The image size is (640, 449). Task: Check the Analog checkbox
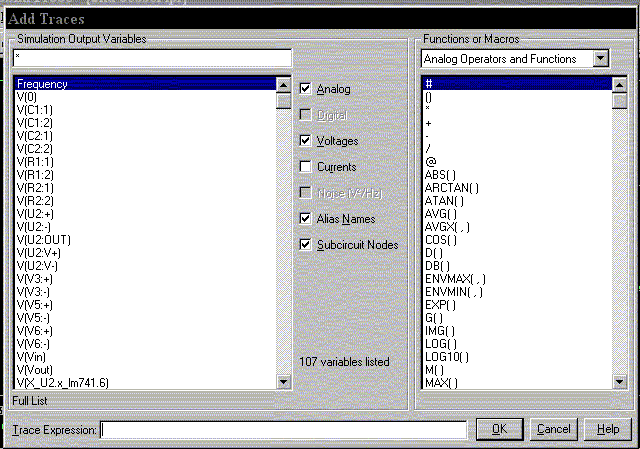307,89
